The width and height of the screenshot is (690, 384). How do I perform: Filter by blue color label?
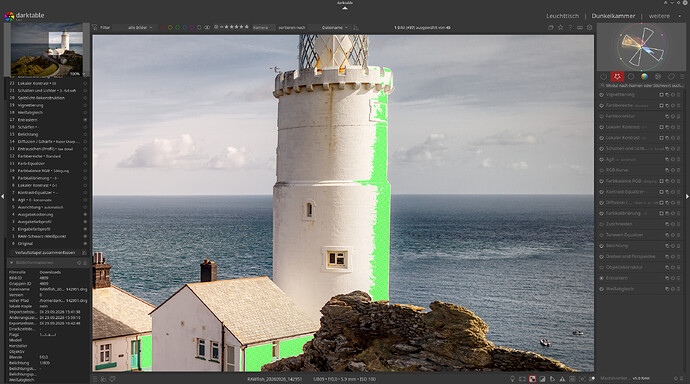[185, 27]
